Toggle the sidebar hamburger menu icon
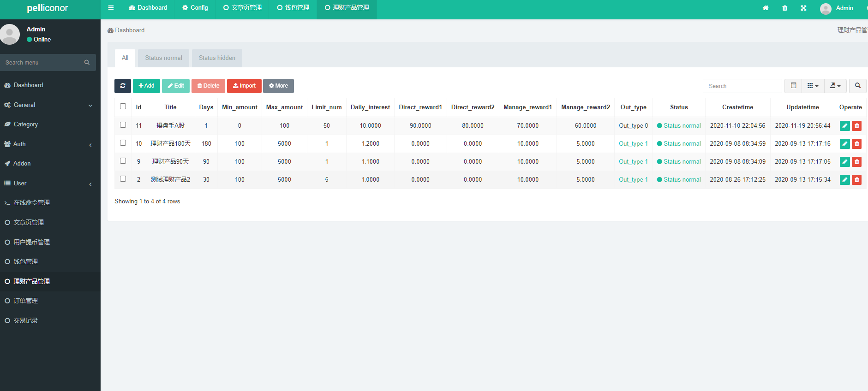The image size is (868, 391). click(x=111, y=8)
